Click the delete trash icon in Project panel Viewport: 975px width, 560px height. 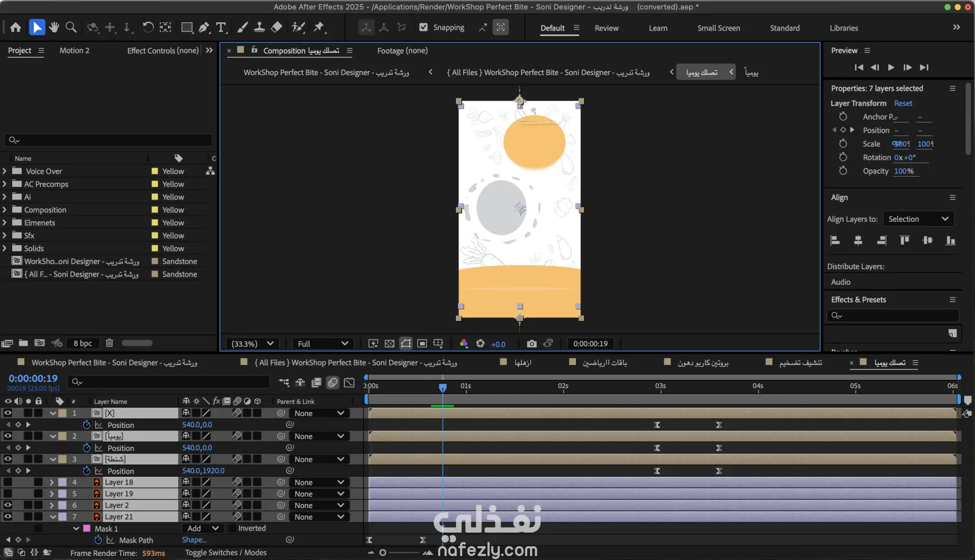click(x=109, y=343)
